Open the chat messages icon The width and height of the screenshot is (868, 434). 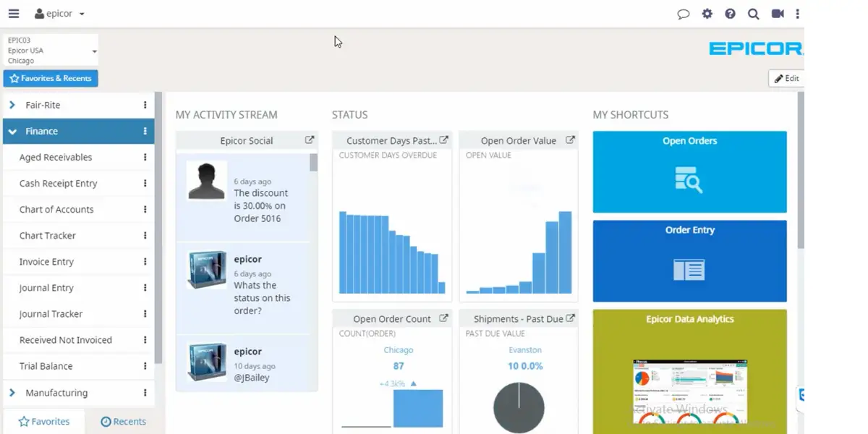click(684, 14)
